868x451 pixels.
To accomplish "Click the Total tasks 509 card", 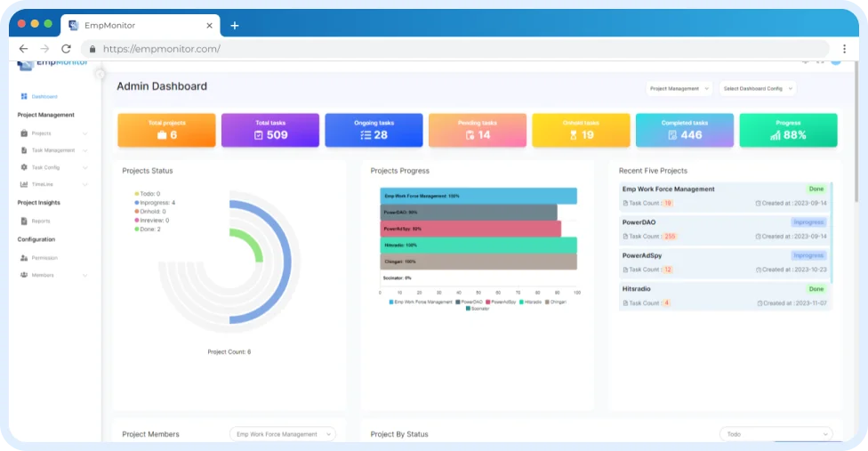I will click(x=269, y=130).
